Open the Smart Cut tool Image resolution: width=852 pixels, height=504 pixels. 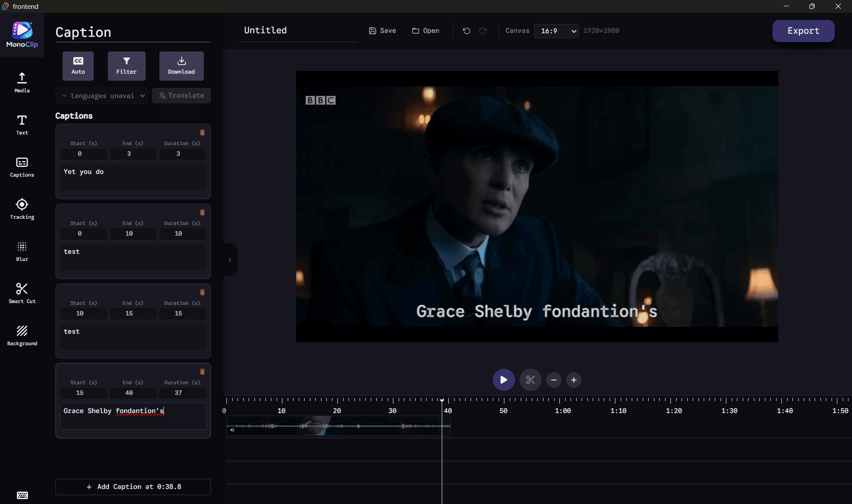point(22,293)
